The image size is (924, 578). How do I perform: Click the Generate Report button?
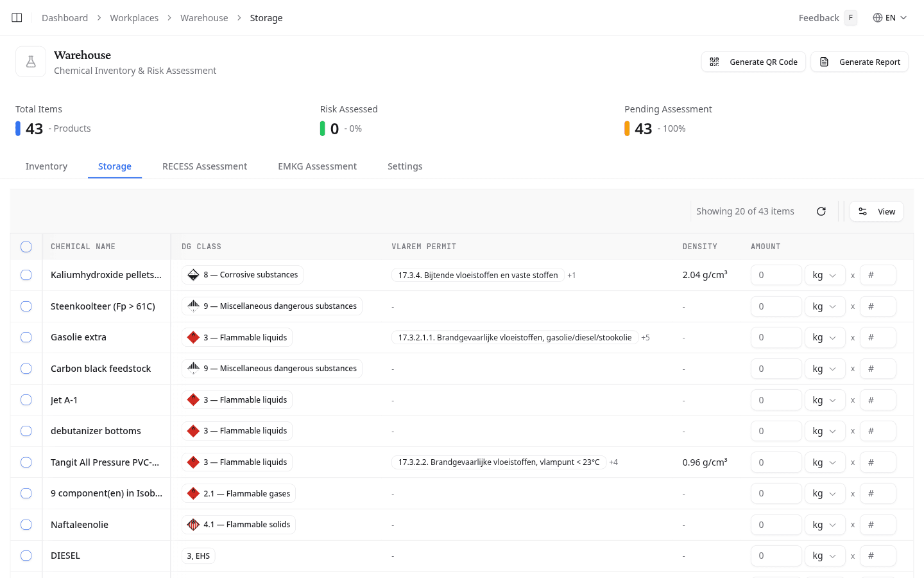(860, 62)
